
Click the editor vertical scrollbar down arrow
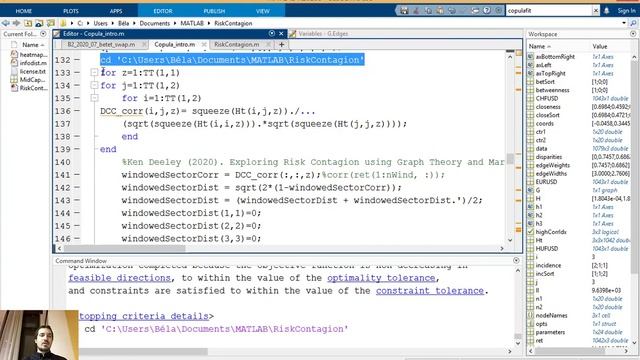(x=510, y=240)
